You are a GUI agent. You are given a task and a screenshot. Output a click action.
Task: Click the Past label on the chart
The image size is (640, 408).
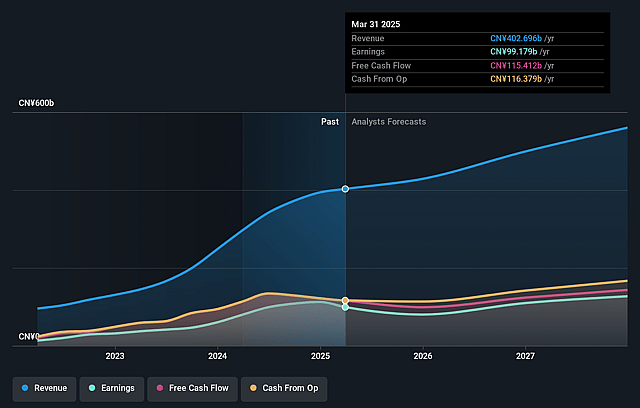[330, 122]
